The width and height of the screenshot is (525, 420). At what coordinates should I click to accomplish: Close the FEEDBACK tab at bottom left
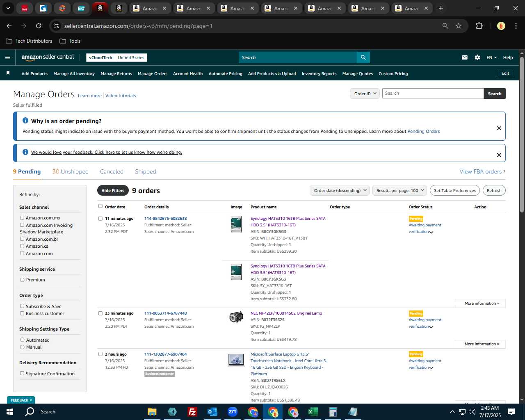click(x=31, y=400)
